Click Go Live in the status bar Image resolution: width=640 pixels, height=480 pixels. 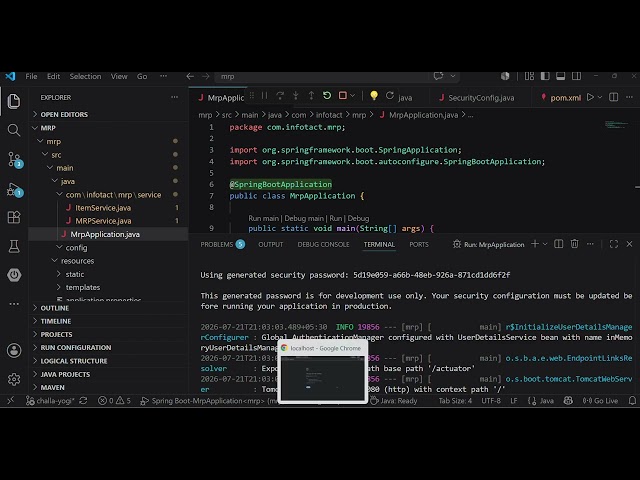coord(600,401)
